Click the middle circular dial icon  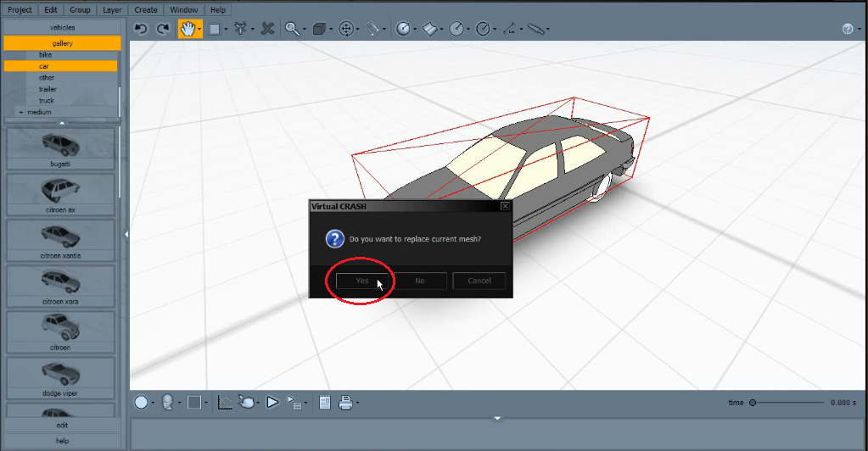[456, 29]
